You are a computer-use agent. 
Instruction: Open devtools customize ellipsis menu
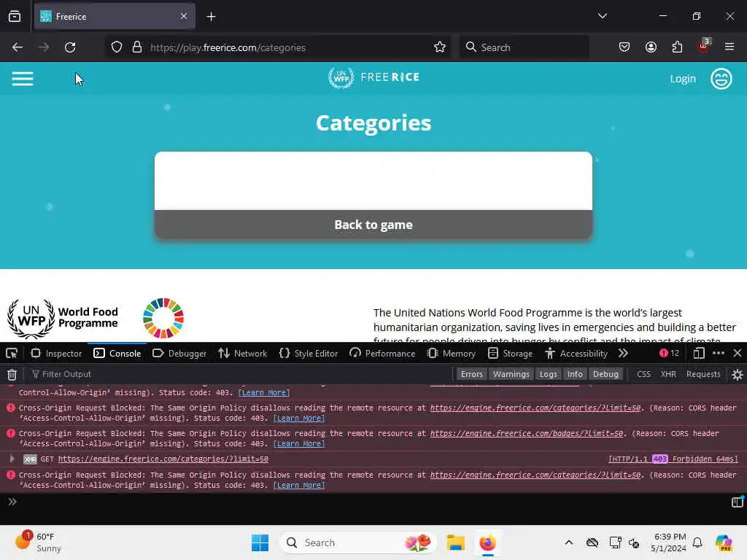pyautogui.click(x=719, y=353)
